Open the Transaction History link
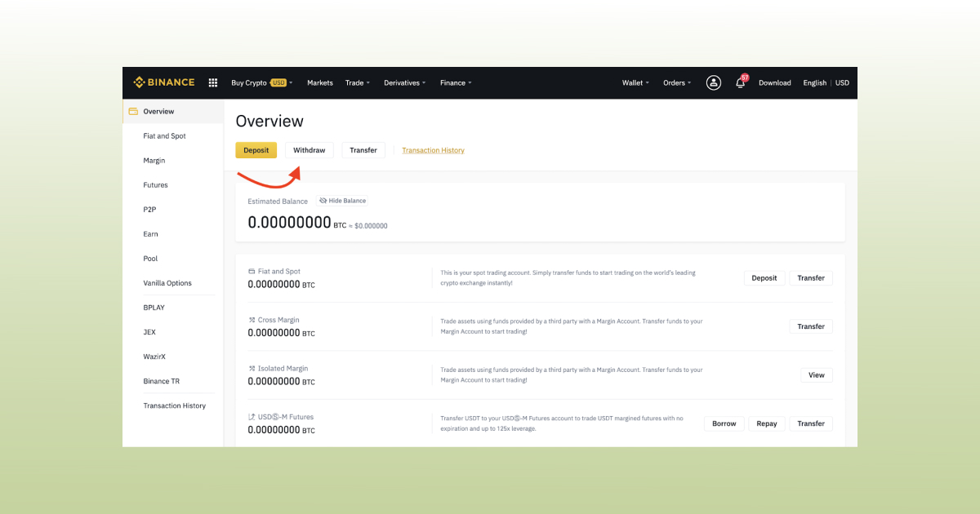 (x=433, y=150)
